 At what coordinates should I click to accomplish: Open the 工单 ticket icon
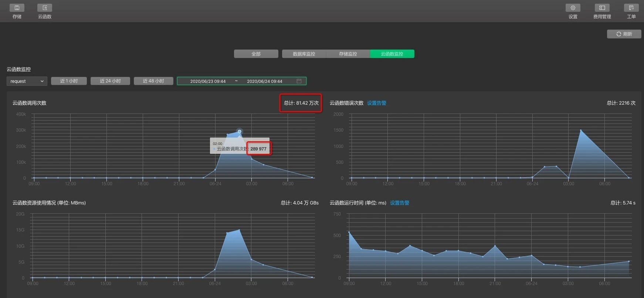click(631, 8)
